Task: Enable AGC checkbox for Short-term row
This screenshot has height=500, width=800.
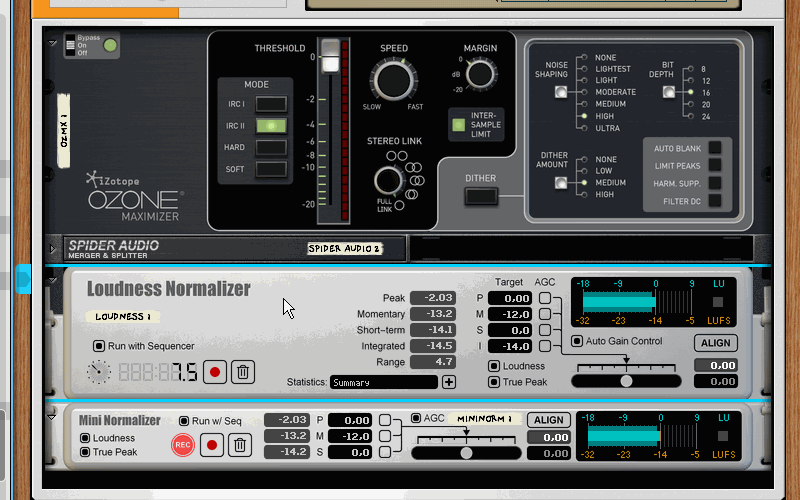Action: pyautogui.click(x=545, y=330)
